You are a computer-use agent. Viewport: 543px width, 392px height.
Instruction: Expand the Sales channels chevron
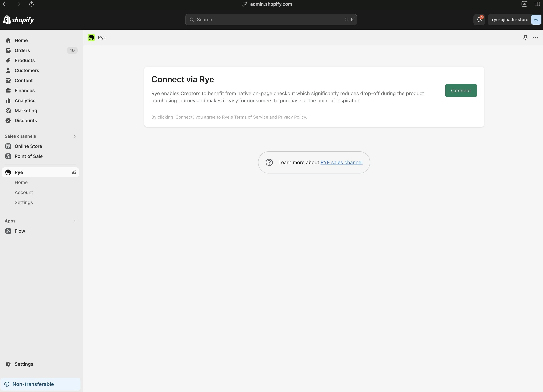(75, 136)
